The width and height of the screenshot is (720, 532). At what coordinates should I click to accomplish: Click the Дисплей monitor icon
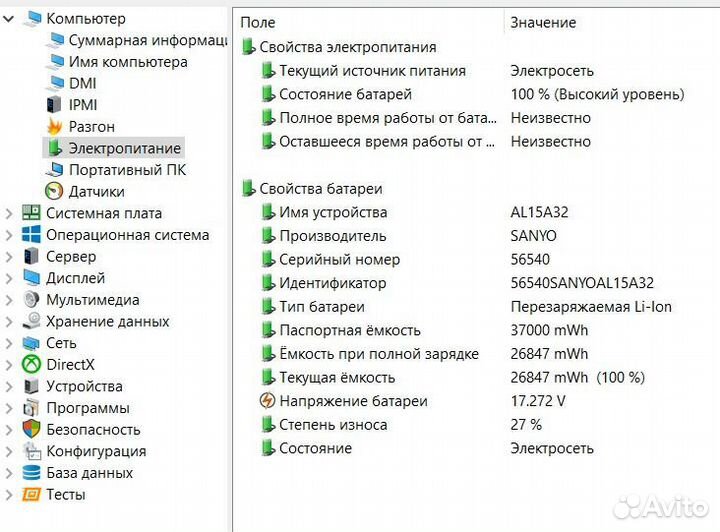tap(31, 278)
